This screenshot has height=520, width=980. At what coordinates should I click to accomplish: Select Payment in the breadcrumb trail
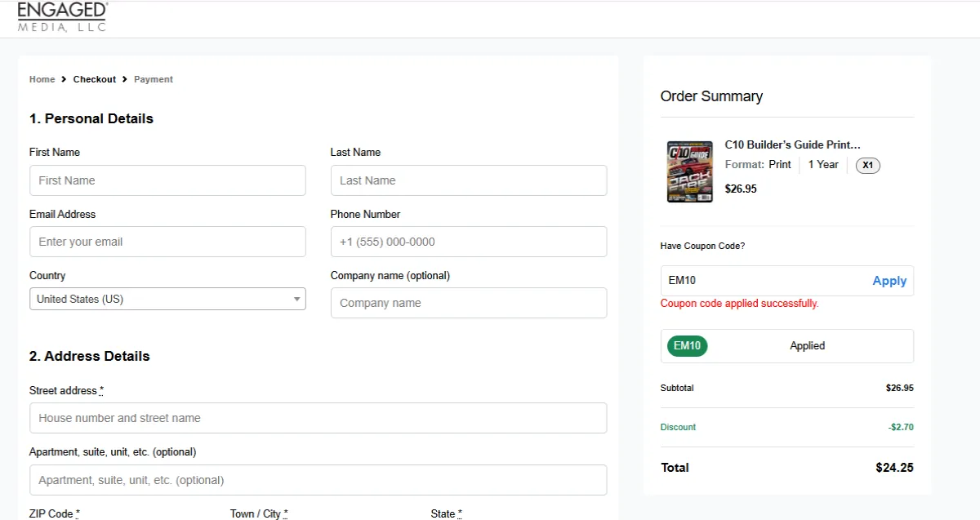click(x=153, y=79)
